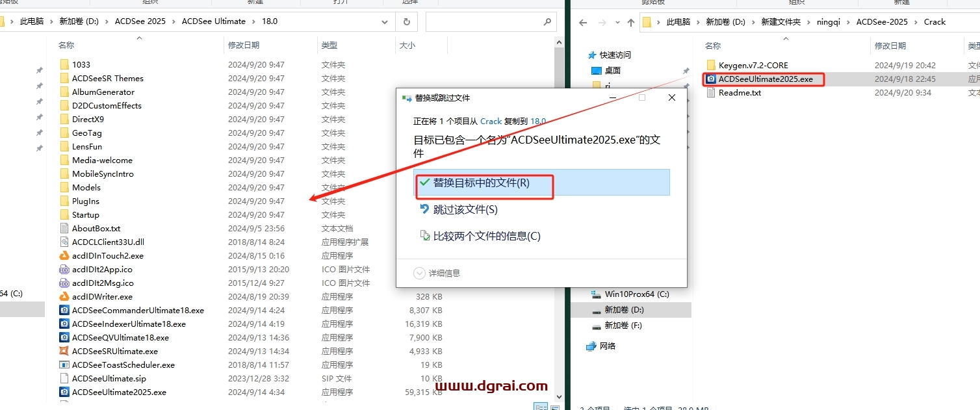Image resolution: width=980 pixels, height=410 pixels.
Task: Open 快速访问 in the navigation pane
Action: pos(615,55)
